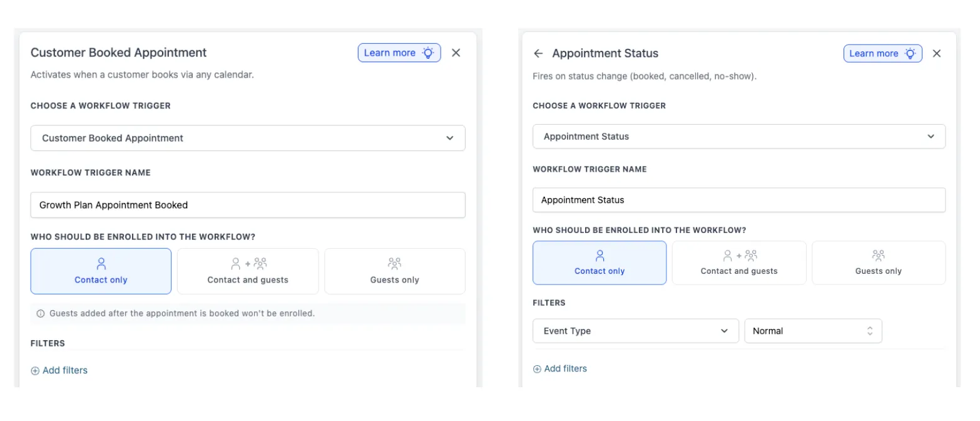Select Contact and guests in Customer Booked Appointment

(248, 271)
